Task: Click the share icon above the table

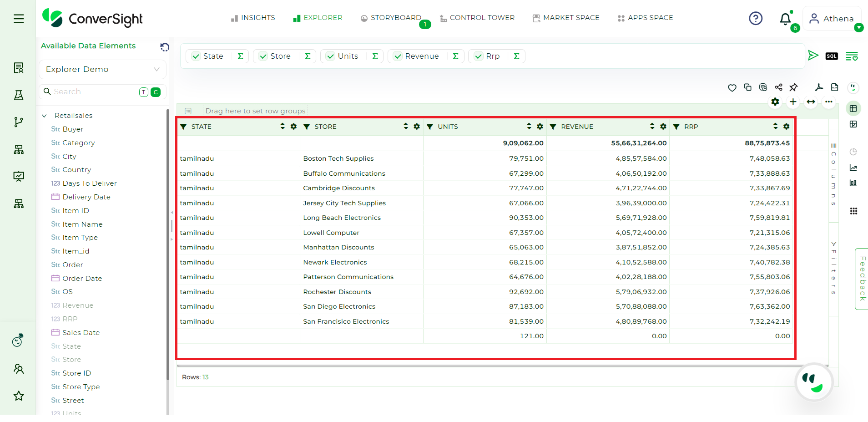Action: click(x=778, y=87)
